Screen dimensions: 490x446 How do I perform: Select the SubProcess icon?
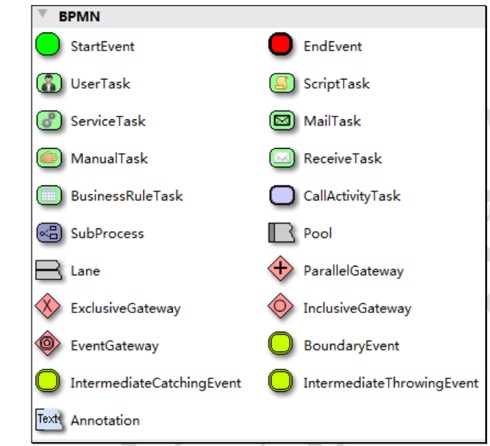(49, 232)
